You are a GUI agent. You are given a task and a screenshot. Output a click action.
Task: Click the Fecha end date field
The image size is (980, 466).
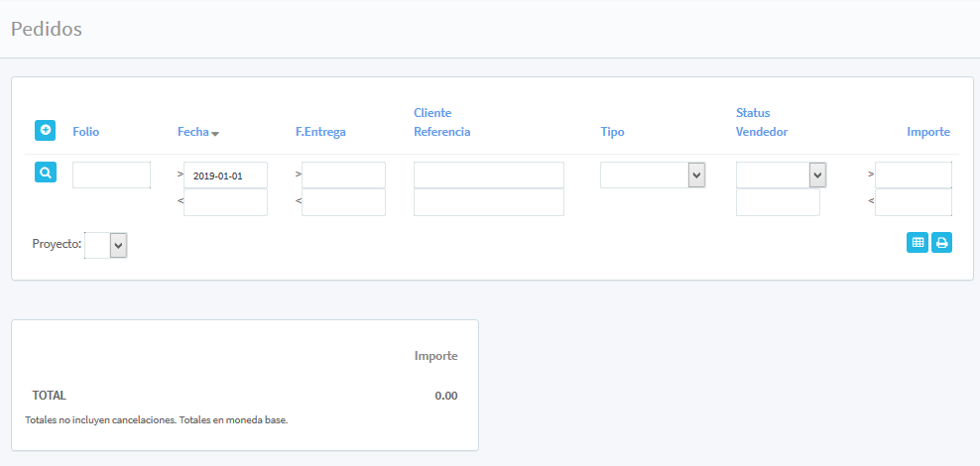pyautogui.click(x=225, y=202)
